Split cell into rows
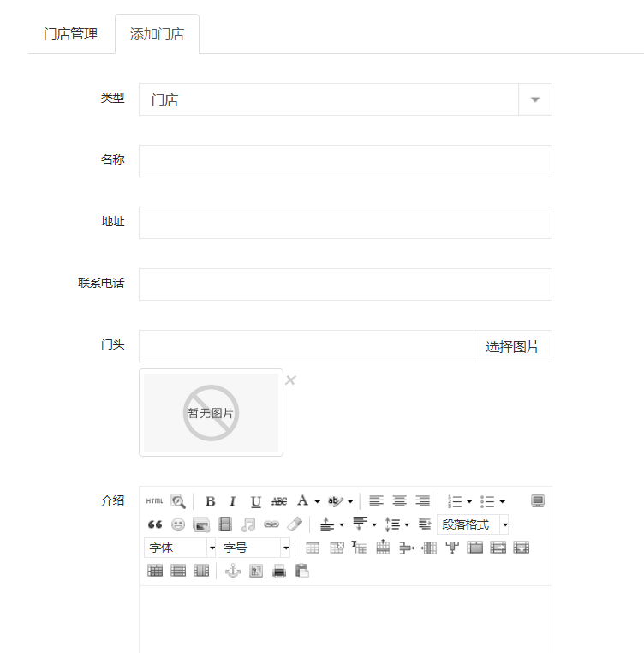 click(178, 571)
